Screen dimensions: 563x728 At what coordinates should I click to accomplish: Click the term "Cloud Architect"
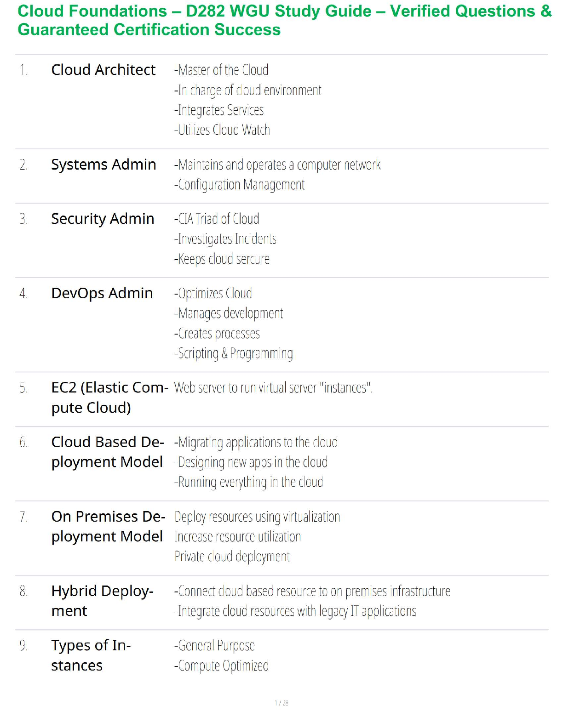point(103,70)
